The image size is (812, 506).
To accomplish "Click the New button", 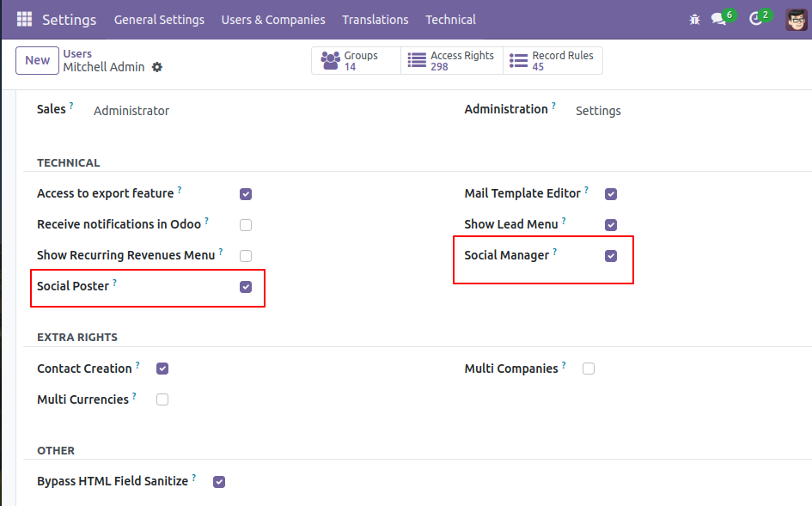I will [x=37, y=60].
